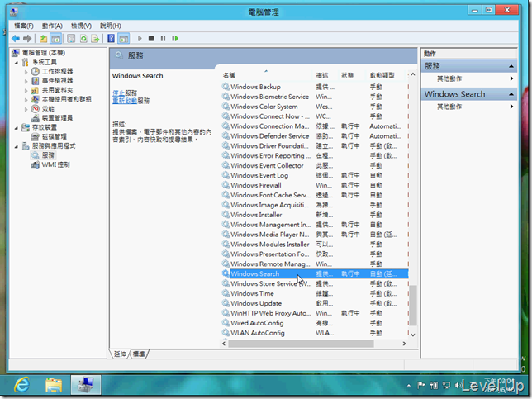Viewport: 532px width, 399px height.
Task: Click the Export list toolbar icon
Action: click(95, 38)
